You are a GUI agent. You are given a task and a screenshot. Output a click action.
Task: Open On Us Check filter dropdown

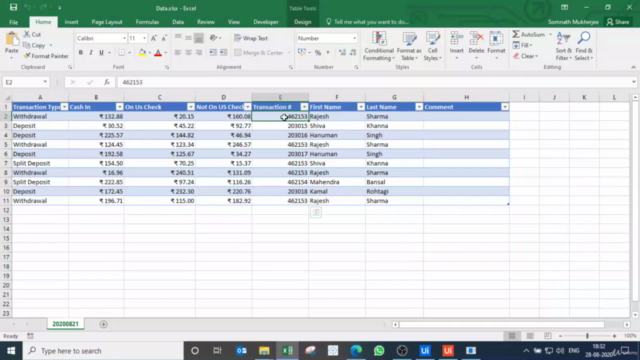(x=191, y=107)
